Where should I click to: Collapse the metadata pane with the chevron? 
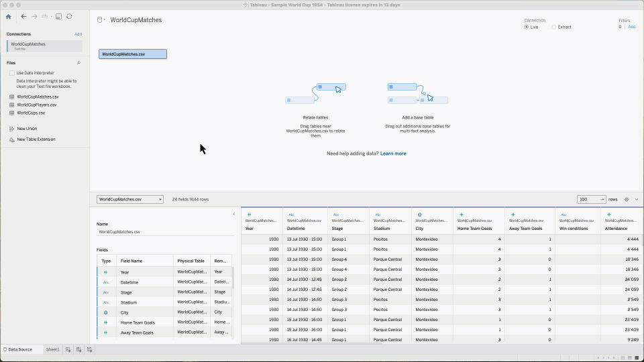[234, 214]
